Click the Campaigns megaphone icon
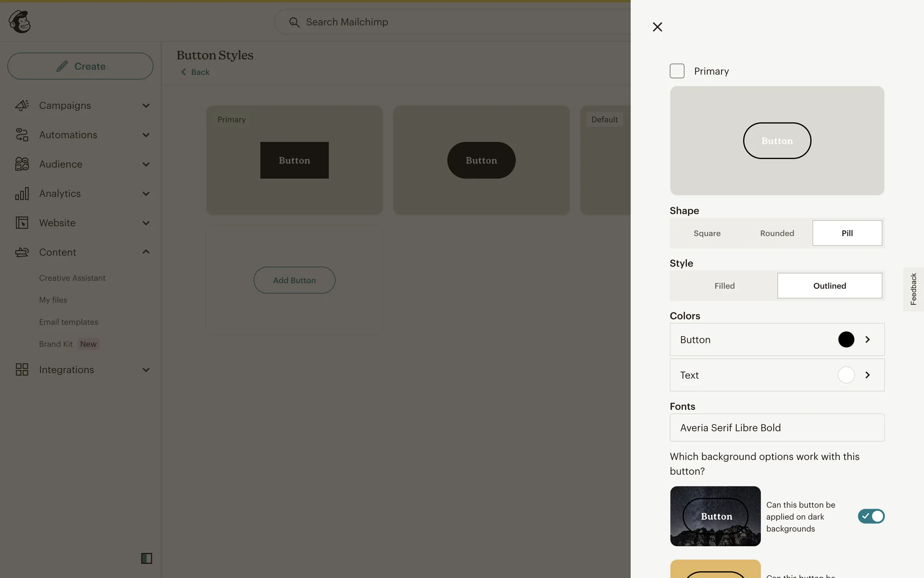This screenshot has height=578, width=924. (22, 105)
